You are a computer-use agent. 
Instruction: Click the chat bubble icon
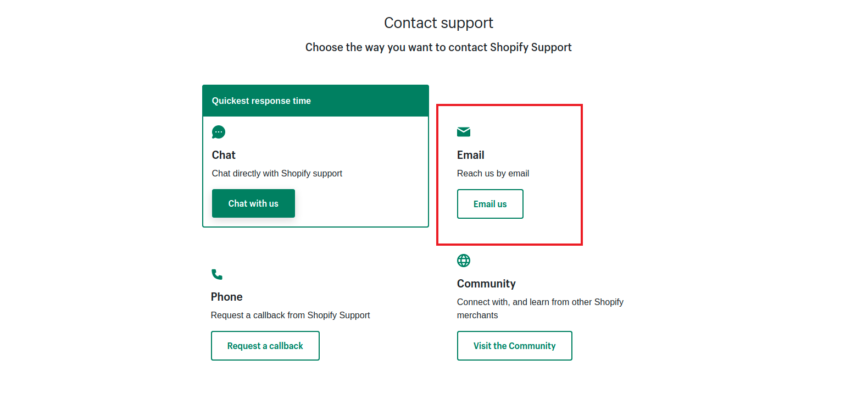point(219,132)
